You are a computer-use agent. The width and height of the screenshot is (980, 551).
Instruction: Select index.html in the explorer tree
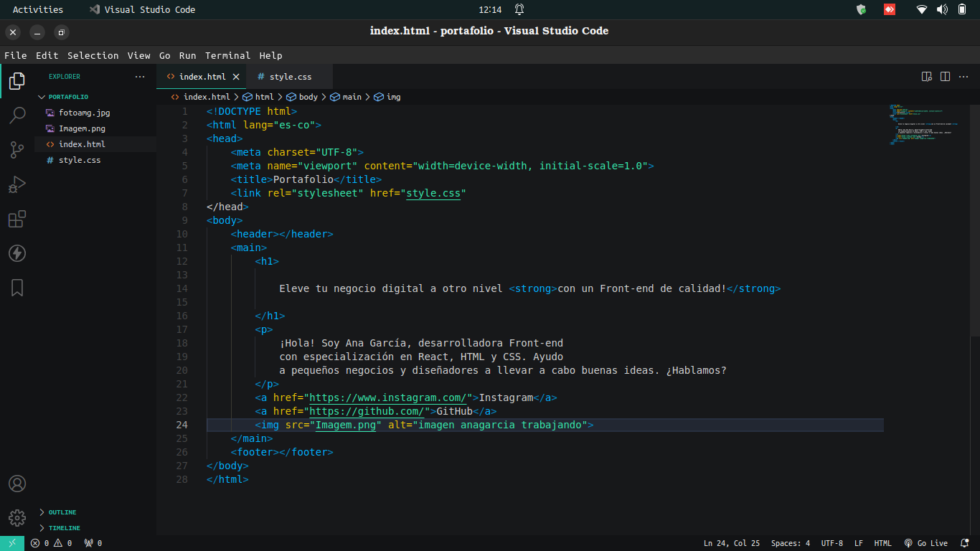(95, 144)
